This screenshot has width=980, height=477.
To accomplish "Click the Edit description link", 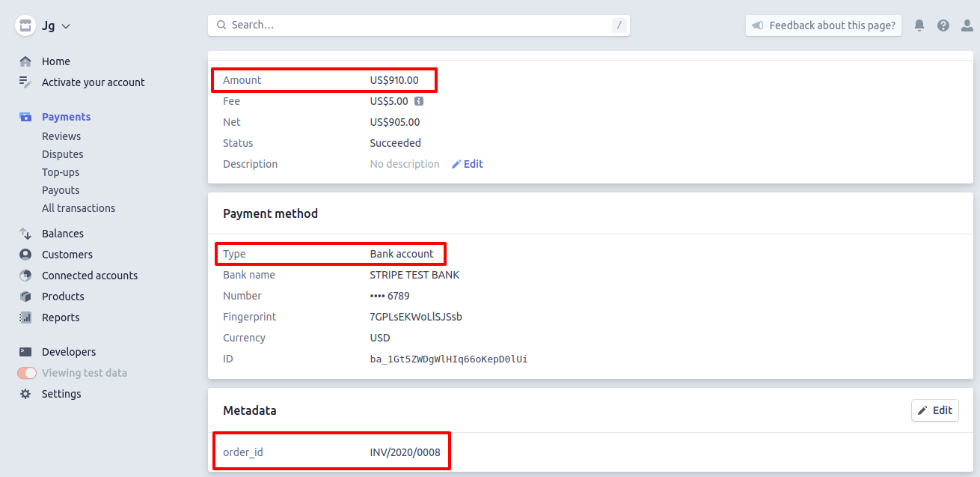I will click(468, 164).
